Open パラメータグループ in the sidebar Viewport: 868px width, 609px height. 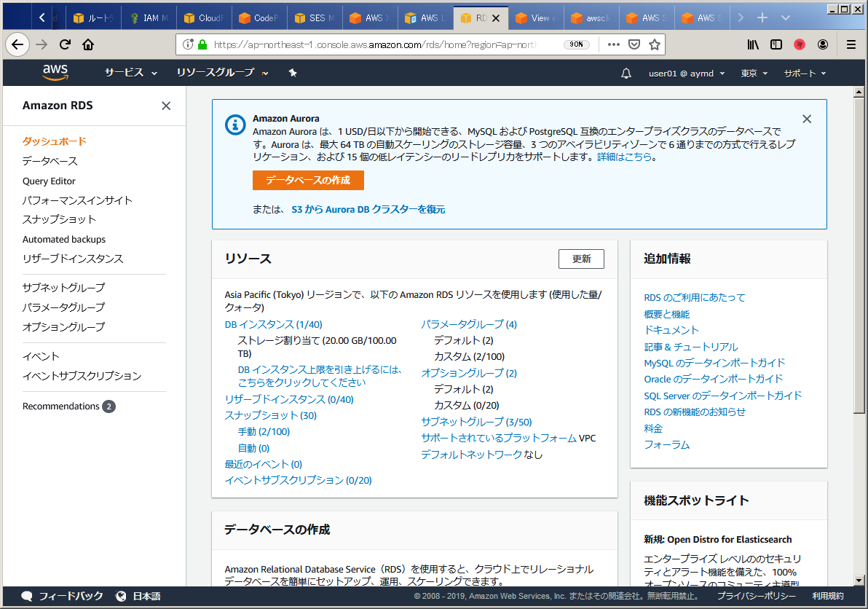[x=63, y=307]
